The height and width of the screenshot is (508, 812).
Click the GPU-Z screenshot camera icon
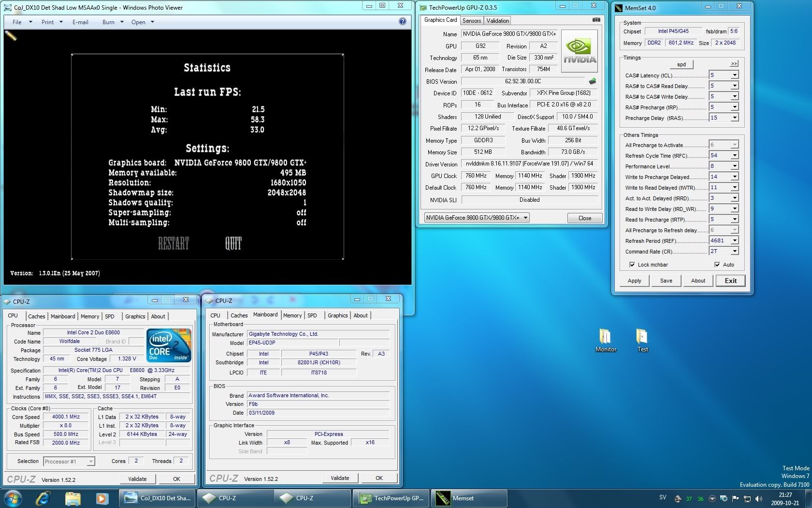point(596,20)
